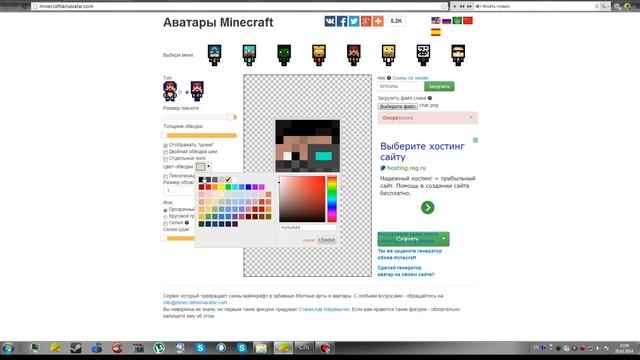This screenshot has height=360, width=640.
Task: Click the nickname input field
Action: pos(401,87)
